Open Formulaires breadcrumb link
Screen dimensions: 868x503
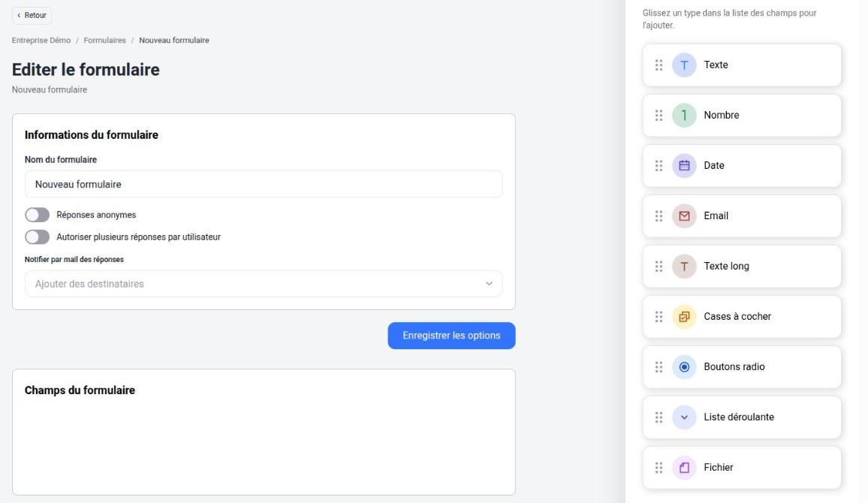tap(104, 41)
